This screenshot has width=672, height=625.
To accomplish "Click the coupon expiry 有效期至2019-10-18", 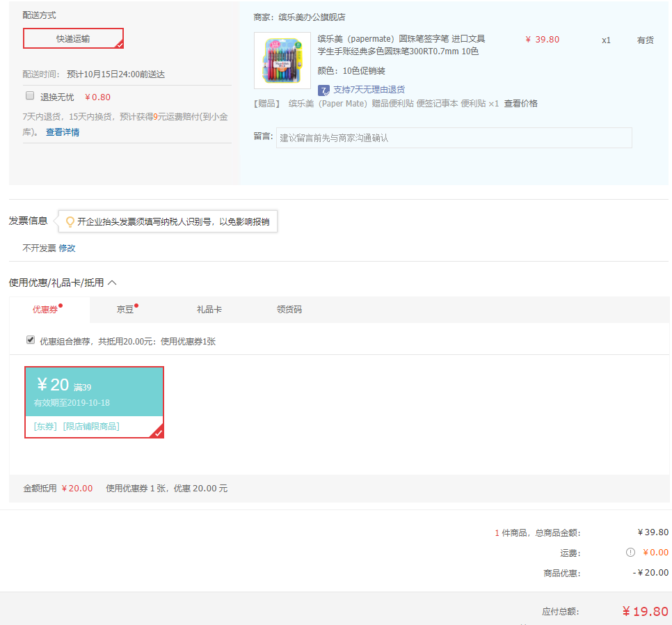I will click(72, 402).
